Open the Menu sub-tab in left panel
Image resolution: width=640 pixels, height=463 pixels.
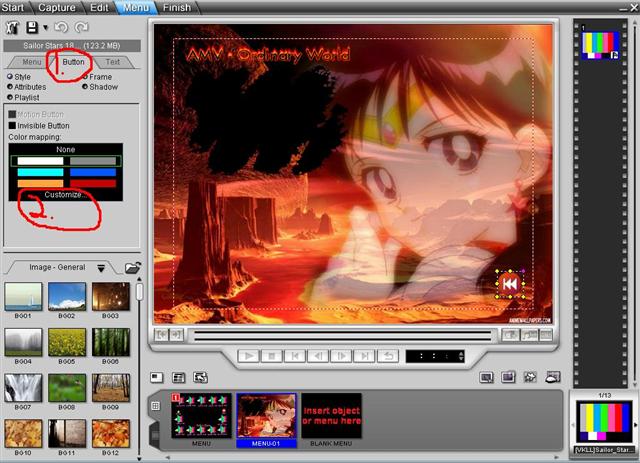pyautogui.click(x=31, y=62)
